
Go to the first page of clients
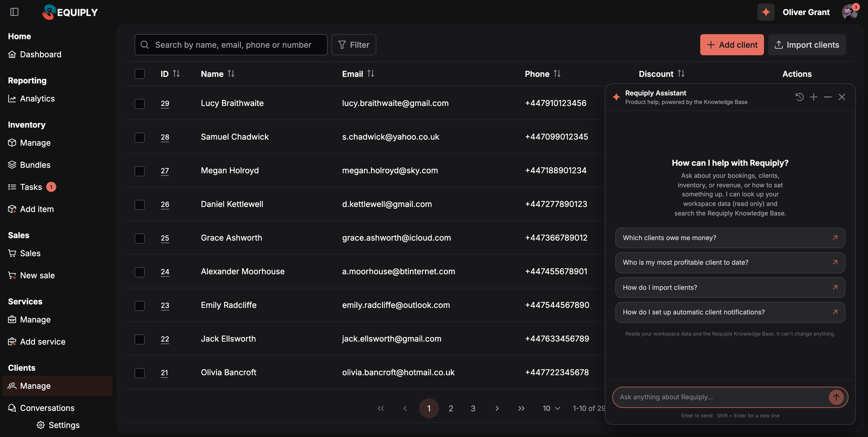(381, 408)
